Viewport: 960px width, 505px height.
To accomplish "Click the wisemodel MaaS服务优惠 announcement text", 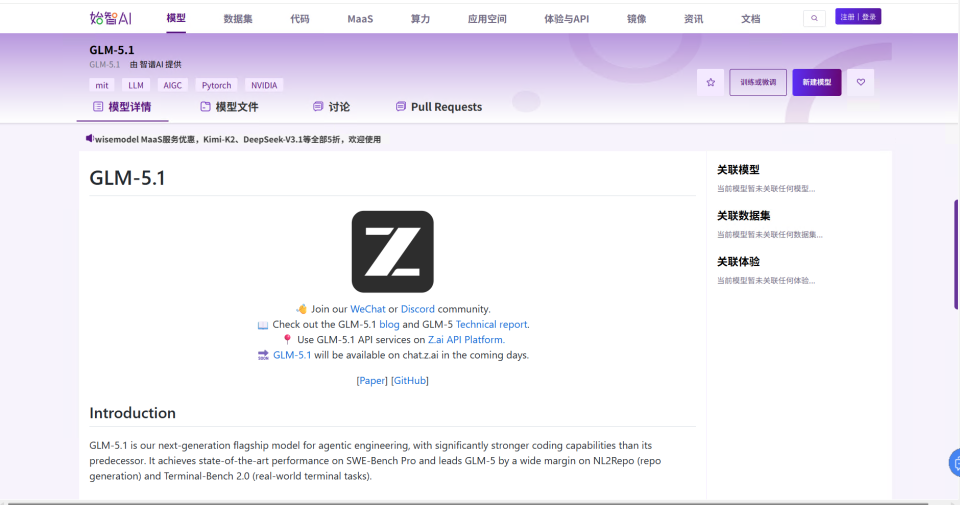I will pyautogui.click(x=238, y=140).
